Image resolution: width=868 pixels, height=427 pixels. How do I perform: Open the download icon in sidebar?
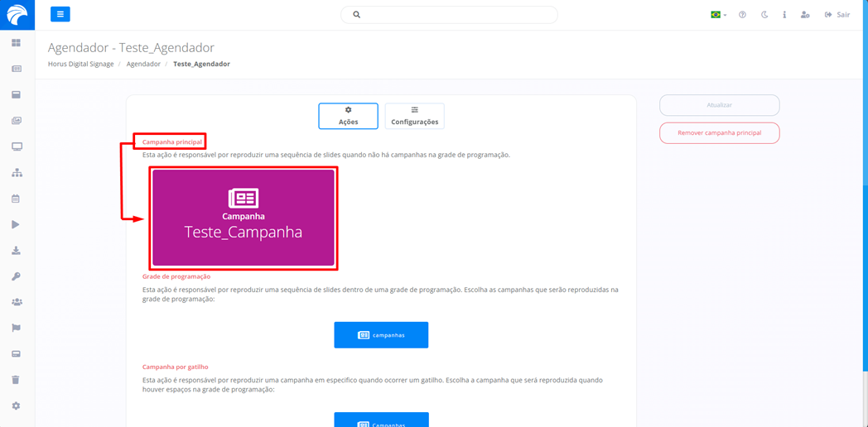tap(16, 251)
